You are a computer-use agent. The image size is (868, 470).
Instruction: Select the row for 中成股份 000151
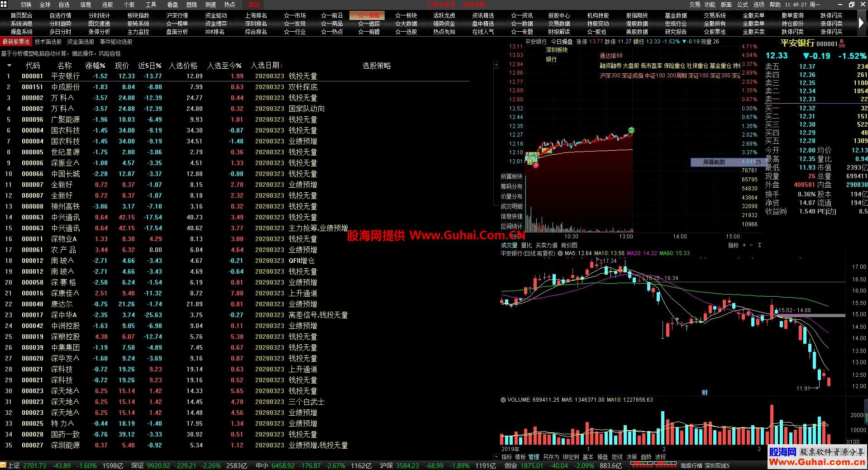235,87
